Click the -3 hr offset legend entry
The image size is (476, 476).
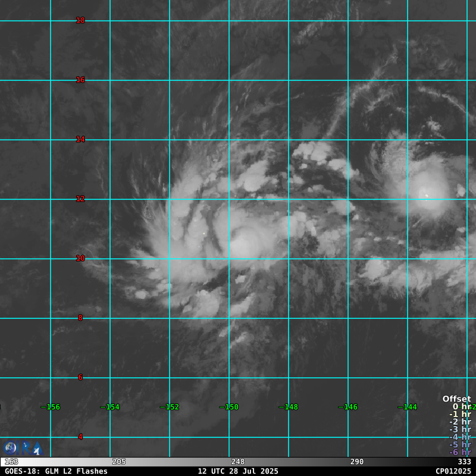[460, 430]
